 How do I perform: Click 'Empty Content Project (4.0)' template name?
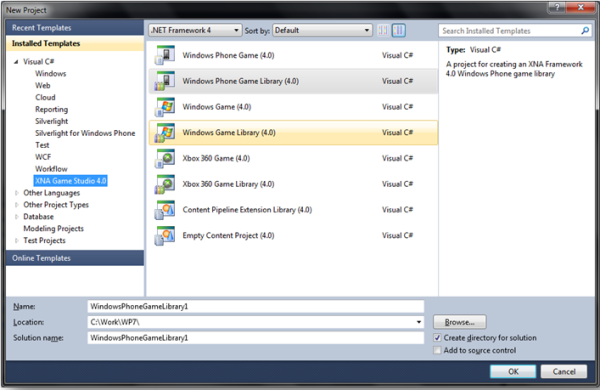coord(228,235)
